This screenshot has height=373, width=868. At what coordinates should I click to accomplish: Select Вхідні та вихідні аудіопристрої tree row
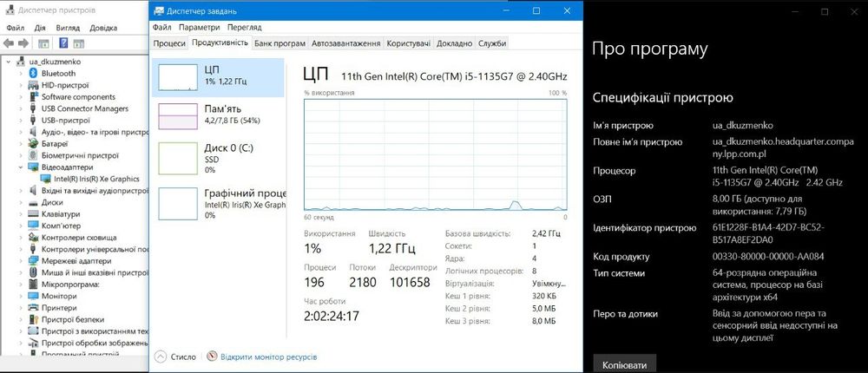(88, 191)
